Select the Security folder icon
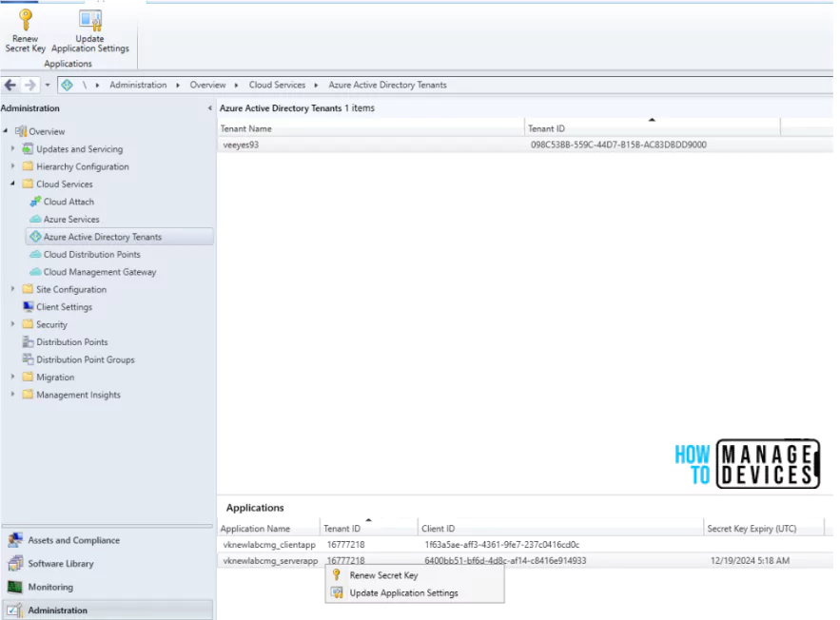840x620 pixels. pyautogui.click(x=28, y=324)
